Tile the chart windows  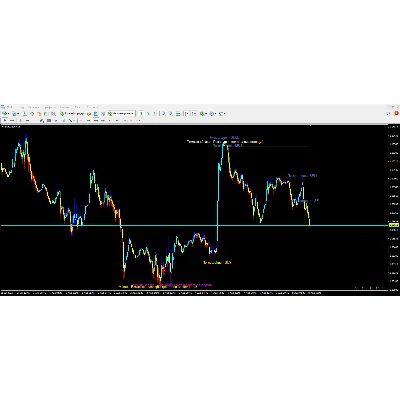(x=178, y=114)
